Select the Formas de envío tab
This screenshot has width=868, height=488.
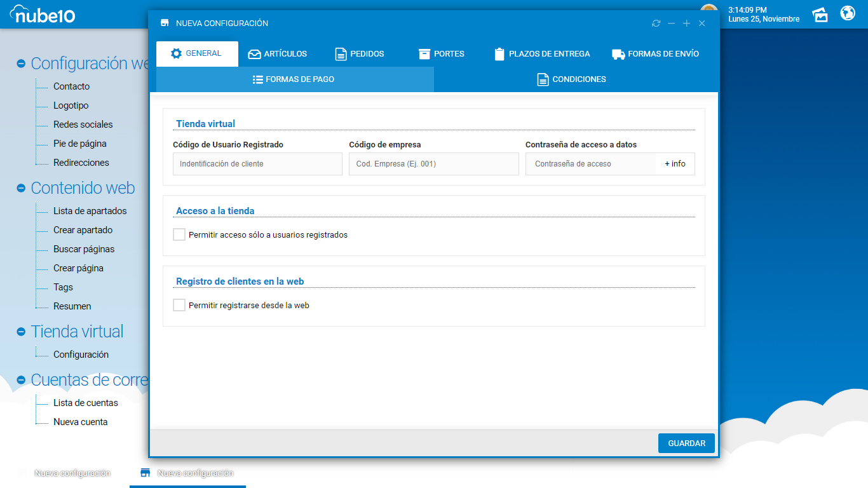coord(655,54)
